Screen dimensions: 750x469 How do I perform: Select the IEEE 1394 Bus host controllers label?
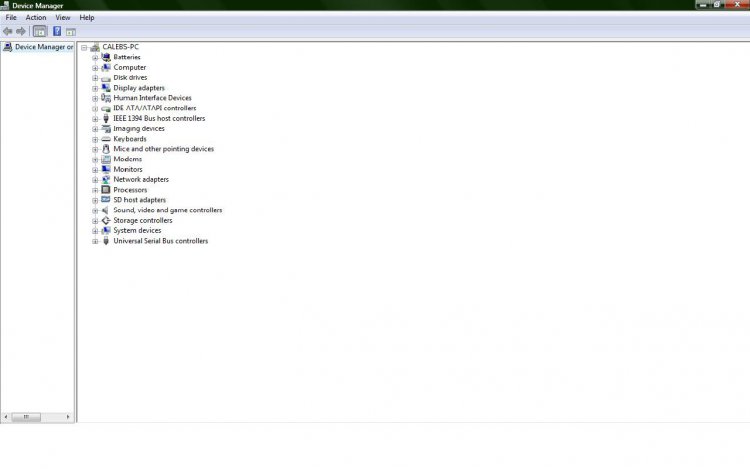coord(159,119)
